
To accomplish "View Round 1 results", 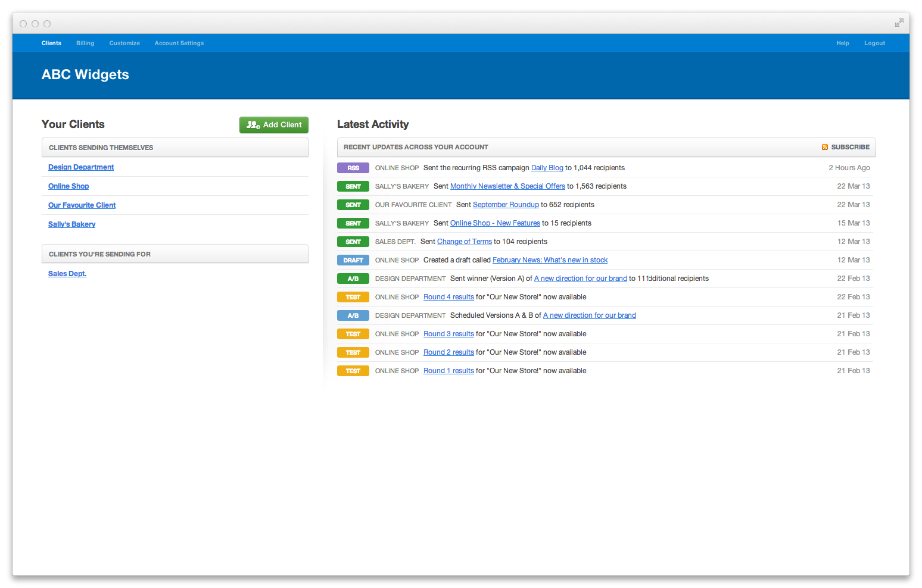I will tap(448, 371).
